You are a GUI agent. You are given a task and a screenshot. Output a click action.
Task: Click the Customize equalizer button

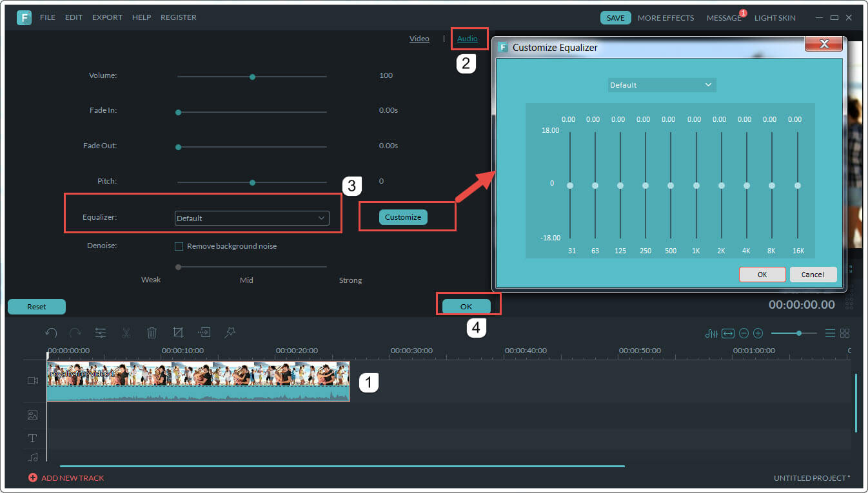tap(403, 217)
